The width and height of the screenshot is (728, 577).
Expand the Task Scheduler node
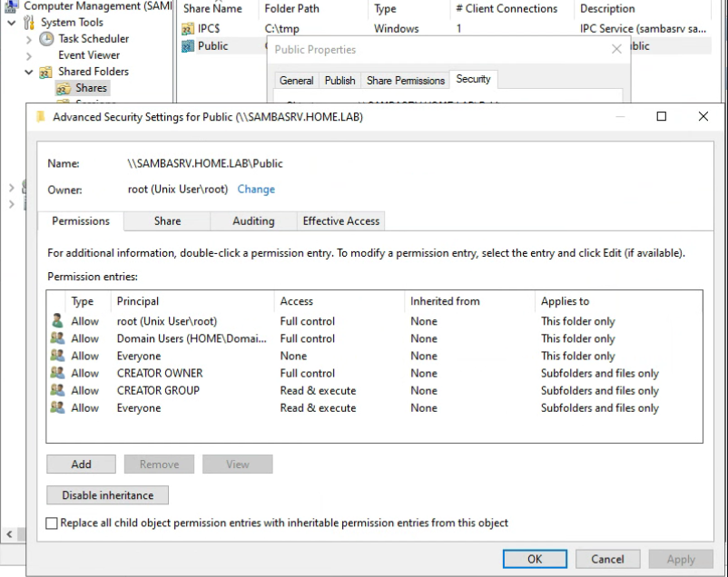point(29,39)
